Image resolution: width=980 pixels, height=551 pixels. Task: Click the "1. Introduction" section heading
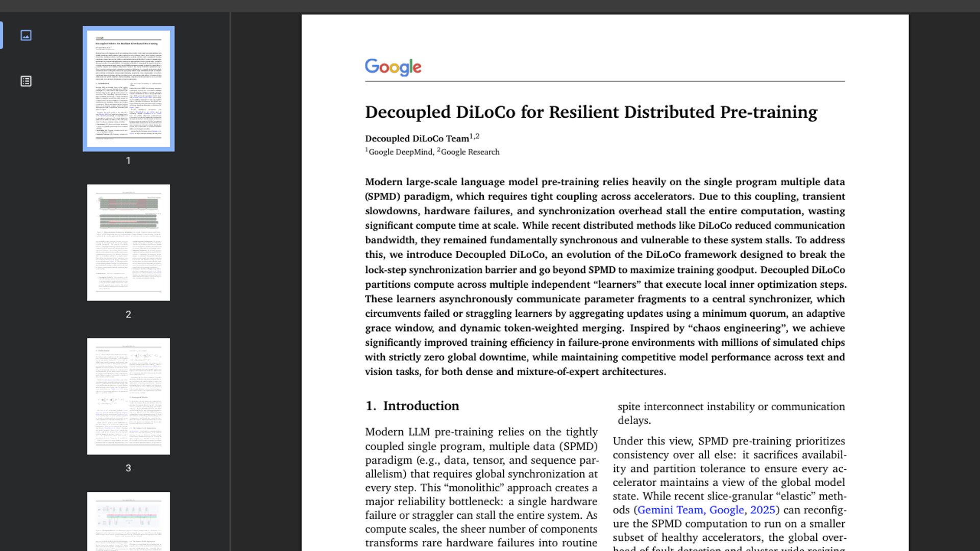click(x=412, y=406)
